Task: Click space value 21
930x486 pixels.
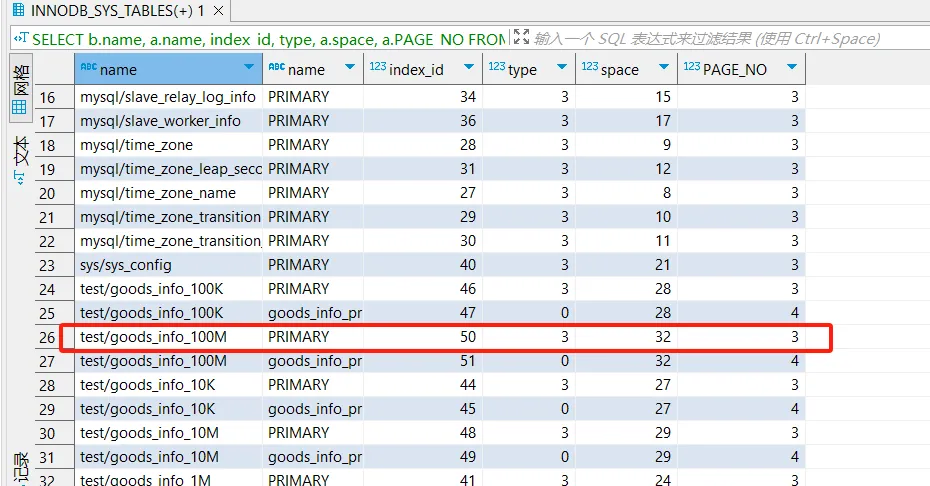Action: (626, 265)
